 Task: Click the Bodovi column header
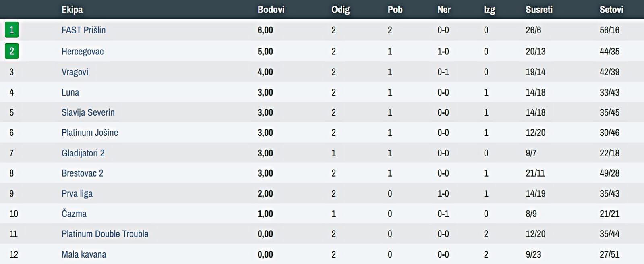tap(271, 10)
